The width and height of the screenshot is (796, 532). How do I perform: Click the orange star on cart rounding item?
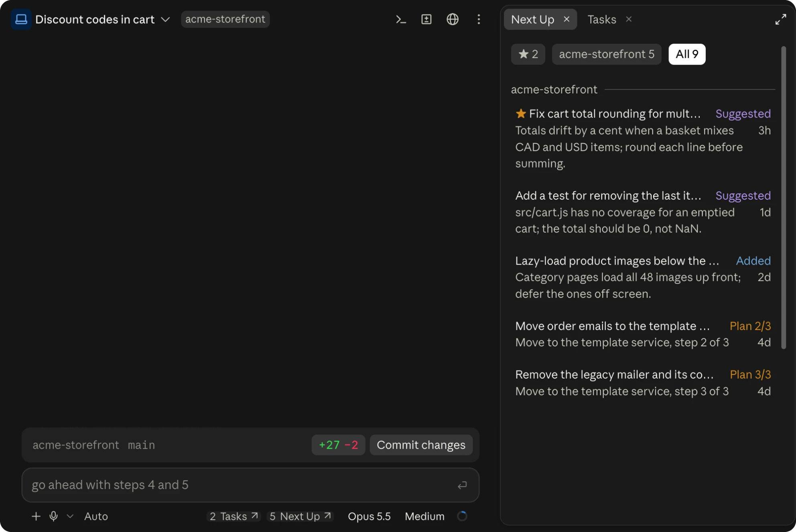point(521,113)
